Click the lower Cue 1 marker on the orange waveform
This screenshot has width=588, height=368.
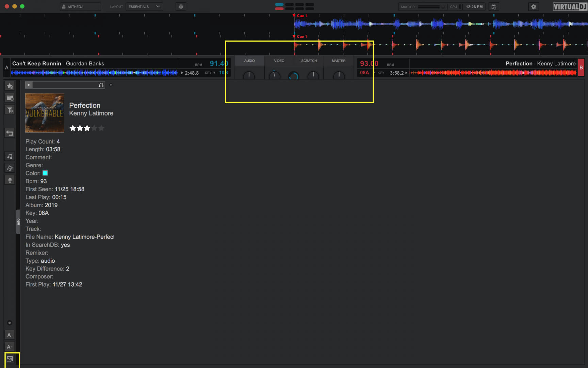(300, 36)
